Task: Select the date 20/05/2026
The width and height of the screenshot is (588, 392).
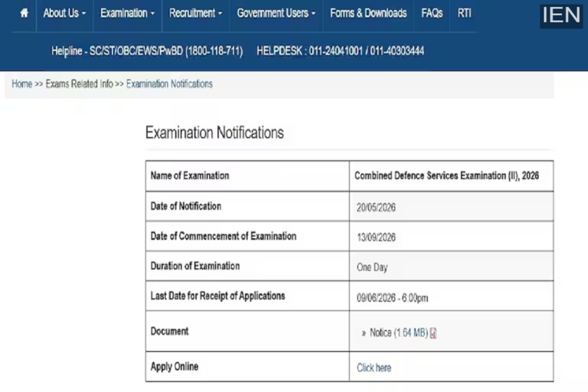Action: 376,208
